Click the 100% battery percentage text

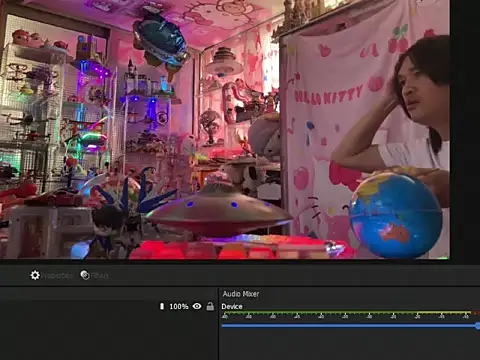(x=179, y=306)
